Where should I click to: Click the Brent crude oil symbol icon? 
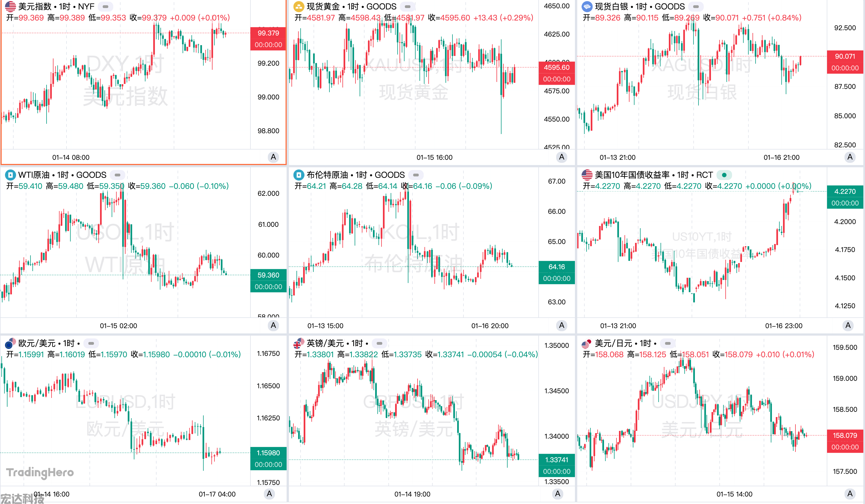tap(299, 175)
